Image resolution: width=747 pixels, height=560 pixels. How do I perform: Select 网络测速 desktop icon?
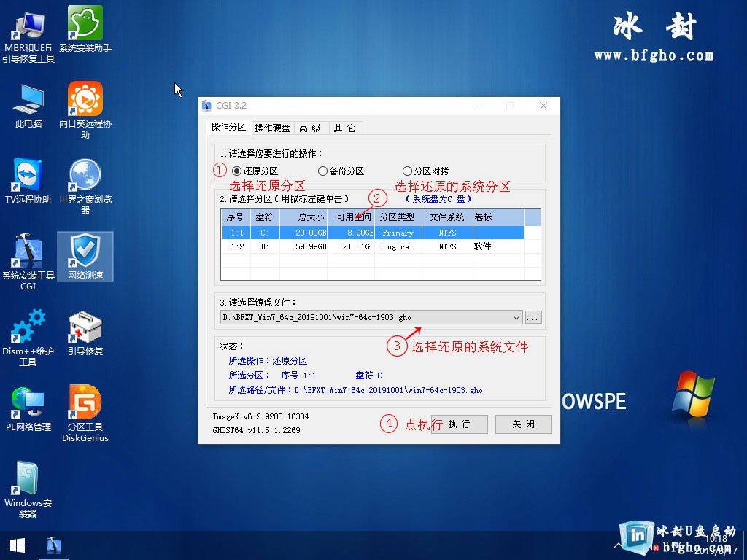85,256
